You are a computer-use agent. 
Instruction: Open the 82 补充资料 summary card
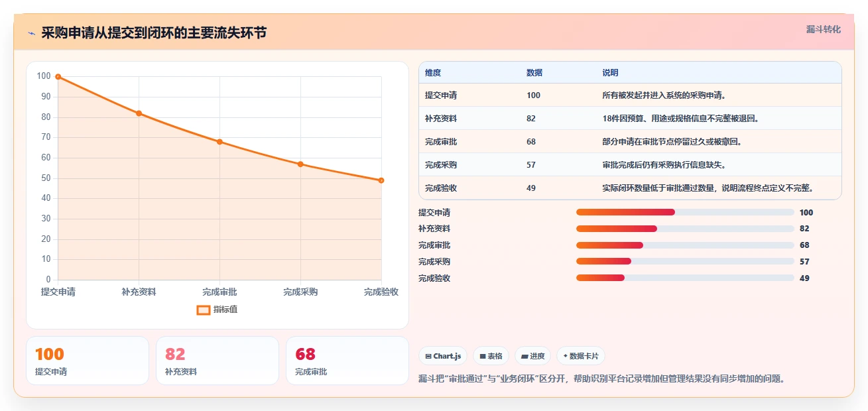coord(217,361)
